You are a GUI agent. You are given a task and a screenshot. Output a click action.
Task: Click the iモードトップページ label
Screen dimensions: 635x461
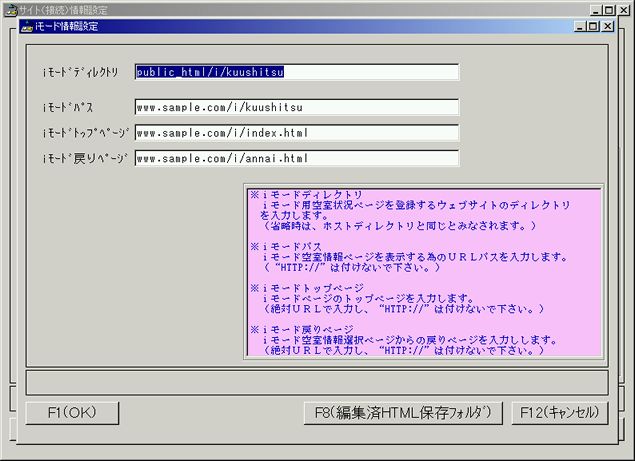85,133
